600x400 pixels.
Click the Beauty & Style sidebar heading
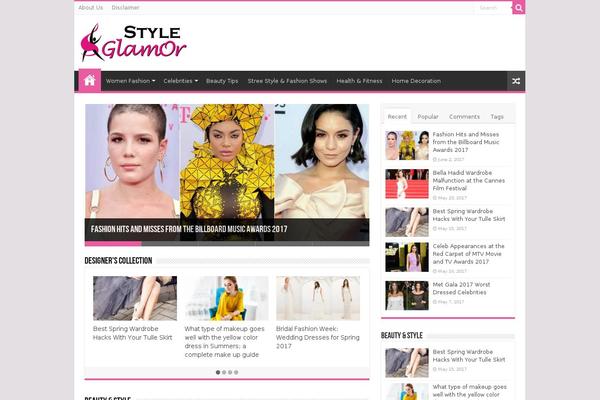click(x=401, y=335)
